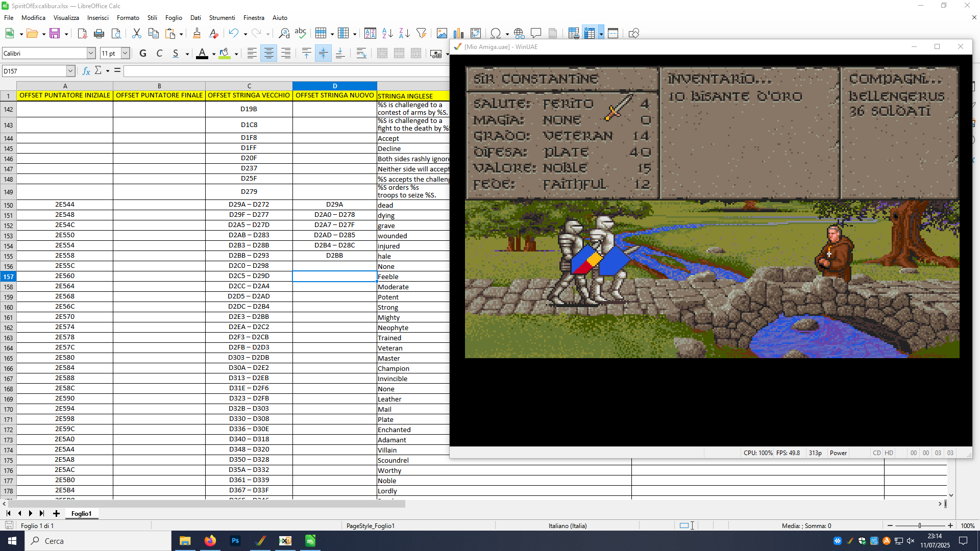Click the Clone Formatting paintbrush icon
Image resolution: width=980 pixels, height=551 pixels.
(x=197, y=34)
